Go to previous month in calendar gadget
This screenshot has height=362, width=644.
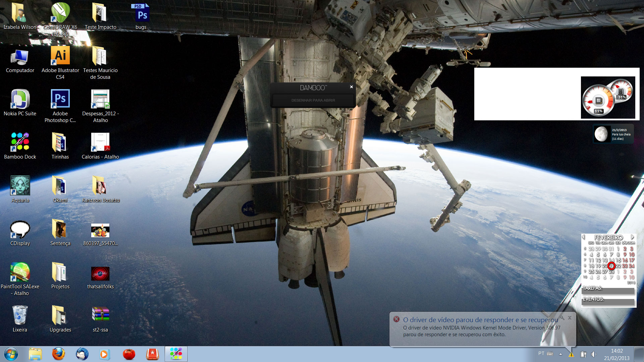[584, 237]
